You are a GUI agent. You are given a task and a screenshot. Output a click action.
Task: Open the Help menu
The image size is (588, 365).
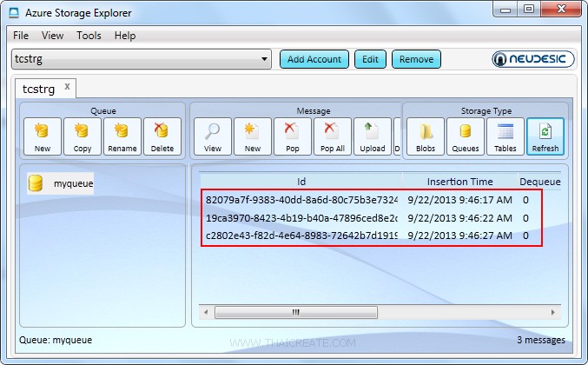pos(125,36)
